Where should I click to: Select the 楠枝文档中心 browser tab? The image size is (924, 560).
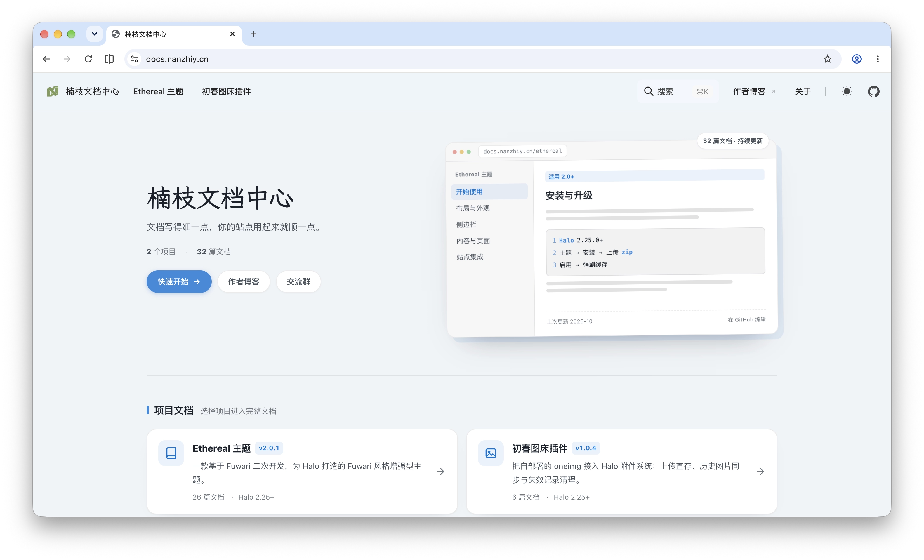tap(174, 34)
